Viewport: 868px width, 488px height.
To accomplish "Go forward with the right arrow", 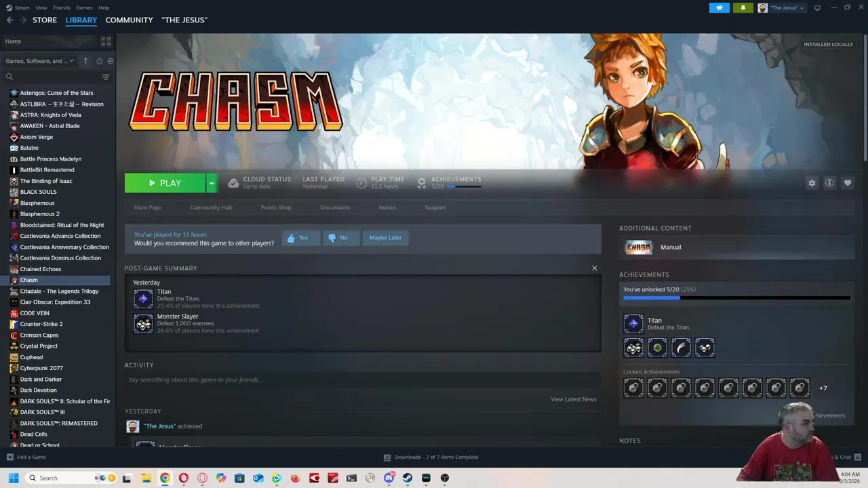I will (x=24, y=20).
